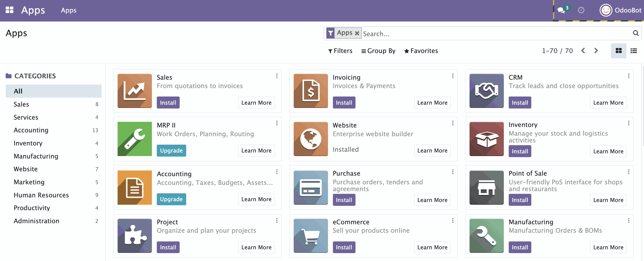Install the eCommerce app

[344, 247]
